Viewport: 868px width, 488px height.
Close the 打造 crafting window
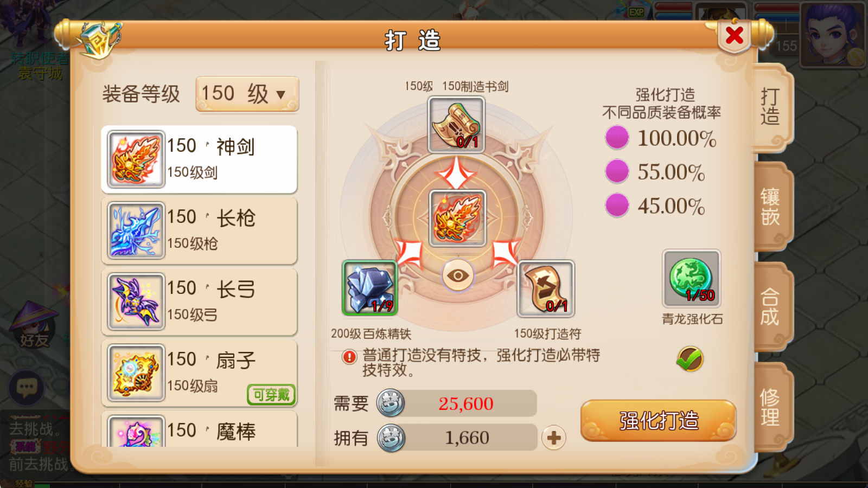[x=735, y=36]
